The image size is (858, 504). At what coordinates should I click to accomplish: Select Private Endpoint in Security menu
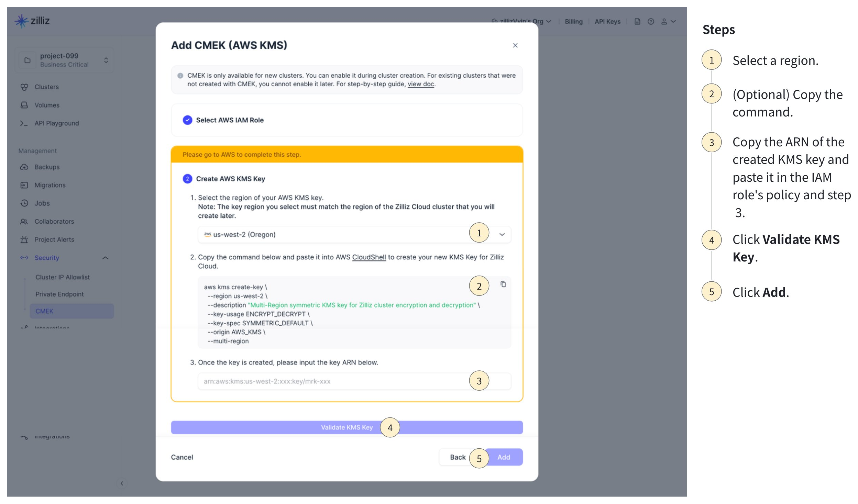pos(59,294)
